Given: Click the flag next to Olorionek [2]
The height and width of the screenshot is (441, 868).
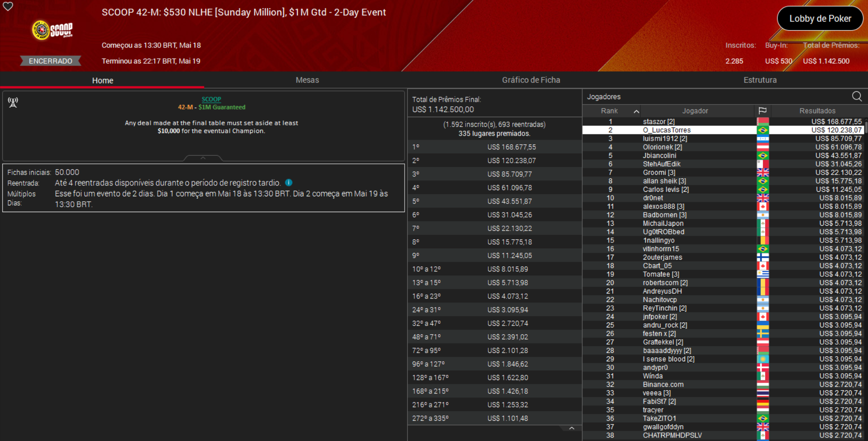Looking at the screenshot, I should point(763,147).
